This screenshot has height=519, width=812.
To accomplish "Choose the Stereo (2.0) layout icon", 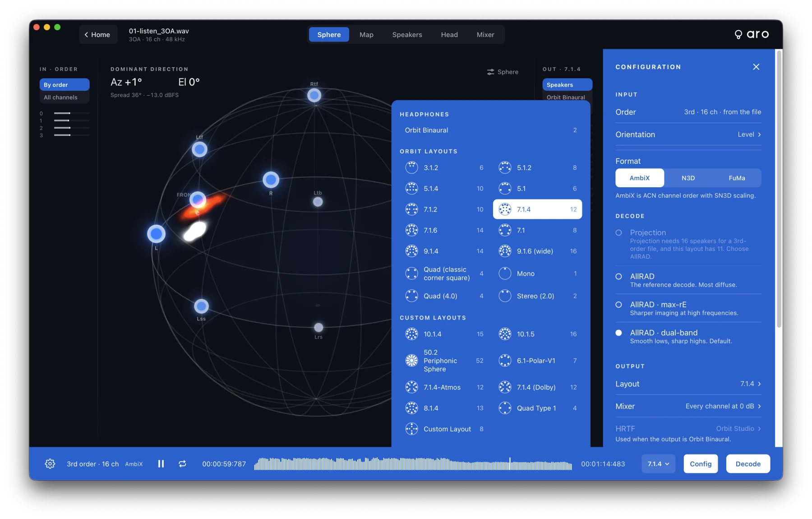I will tap(505, 296).
